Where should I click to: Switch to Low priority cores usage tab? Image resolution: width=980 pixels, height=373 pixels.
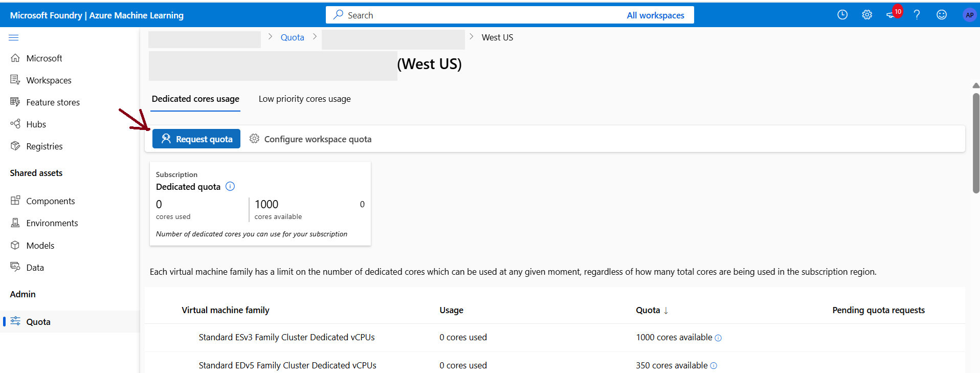click(304, 99)
